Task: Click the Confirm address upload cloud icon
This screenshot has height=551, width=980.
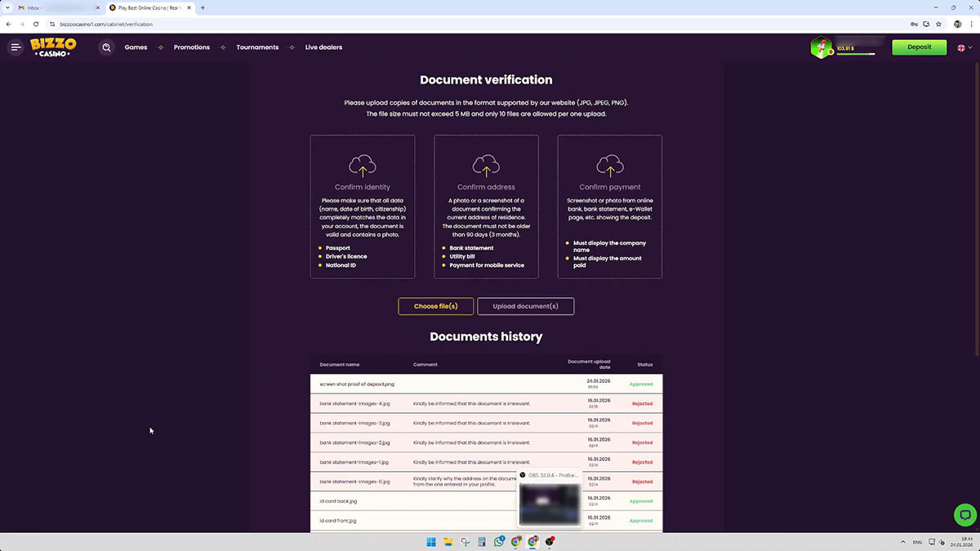Action: (486, 166)
